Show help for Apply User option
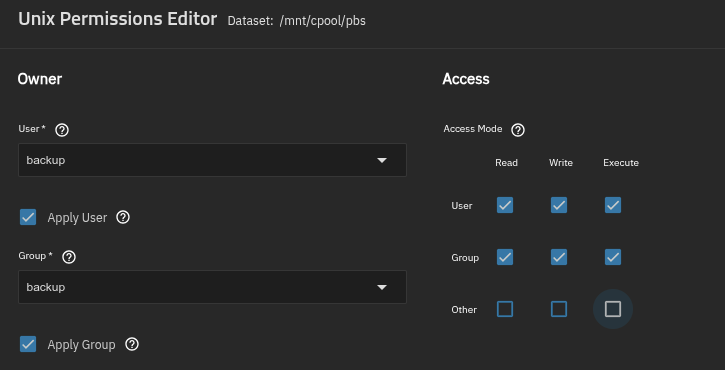 coord(123,217)
